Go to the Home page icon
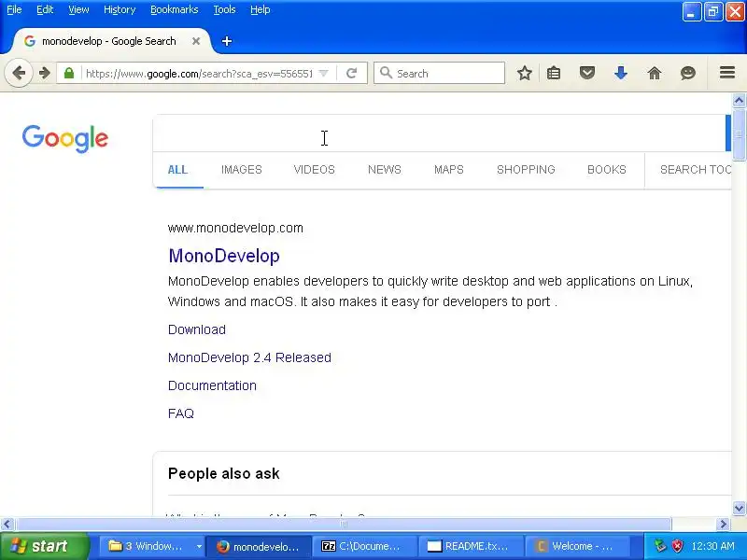Image resolution: width=747 pixels, height=560 pixels. [x=655, y=74]
